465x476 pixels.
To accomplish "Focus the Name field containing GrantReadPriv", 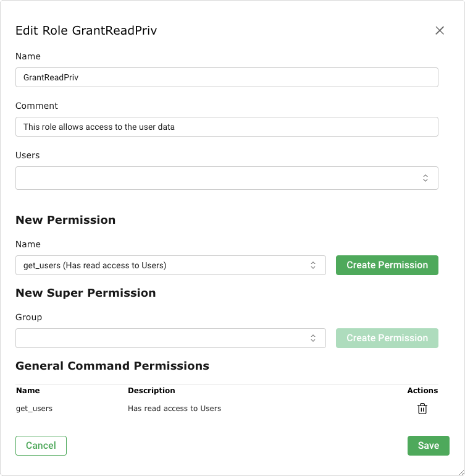I will pos(227,77).
